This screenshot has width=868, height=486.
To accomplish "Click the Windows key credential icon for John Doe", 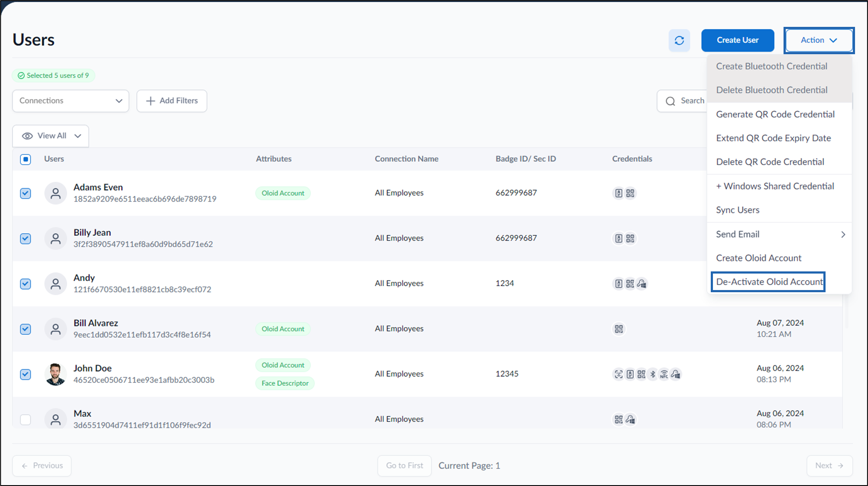I will click(676, 374).
